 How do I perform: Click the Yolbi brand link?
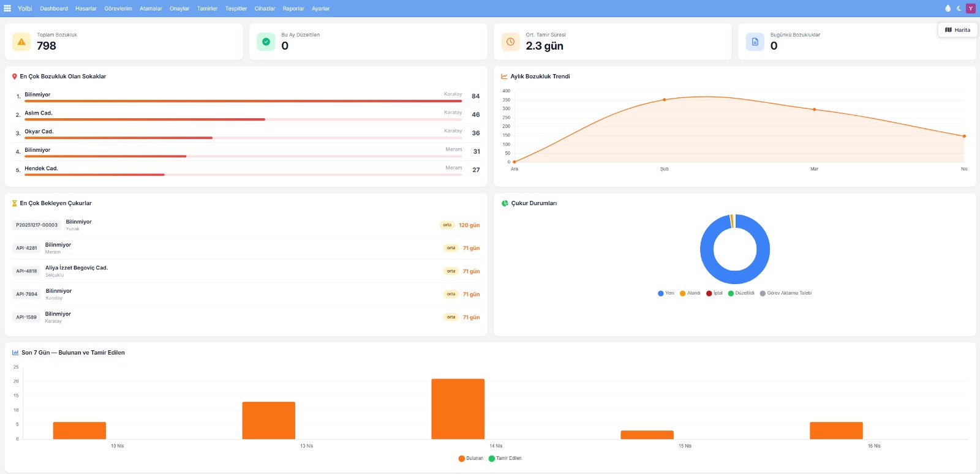(24, 9)
